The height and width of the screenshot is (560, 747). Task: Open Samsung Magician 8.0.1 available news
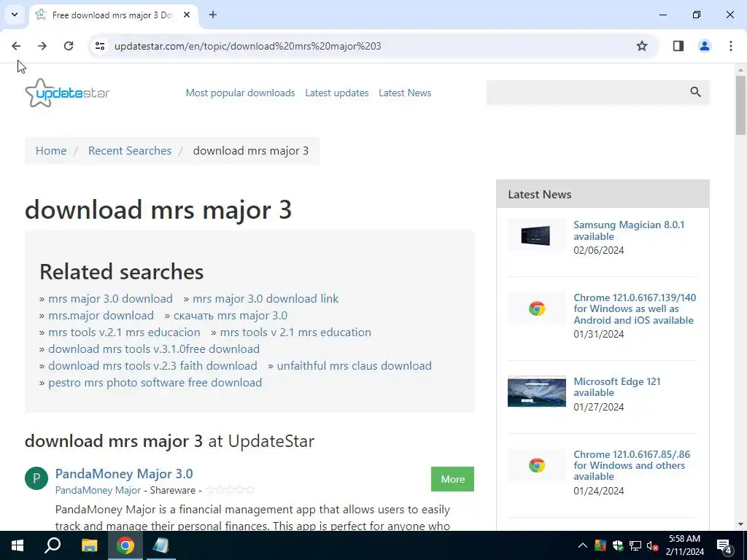click(629, 230)
